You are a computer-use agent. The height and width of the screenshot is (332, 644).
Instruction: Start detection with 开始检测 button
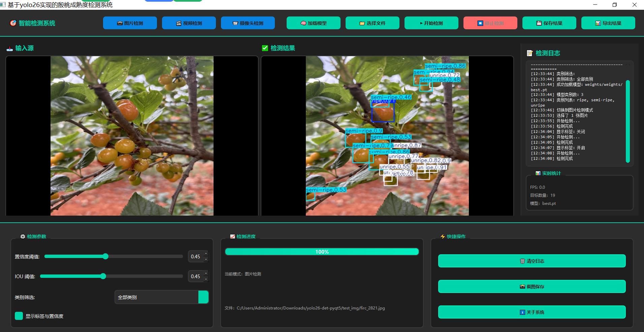pos(431,23)
